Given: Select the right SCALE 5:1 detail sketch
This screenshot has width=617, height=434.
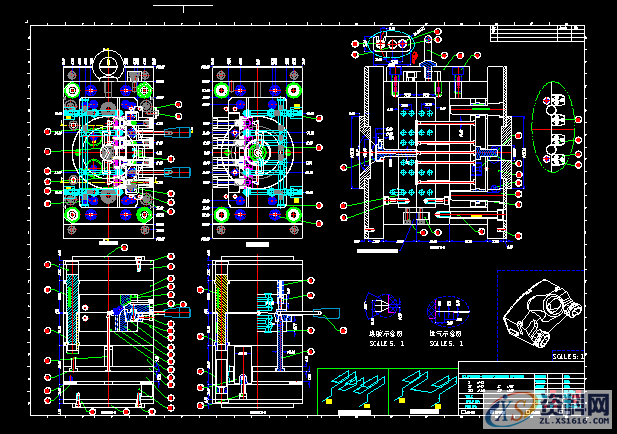Looking at the screenshot, I should [445, 305].
